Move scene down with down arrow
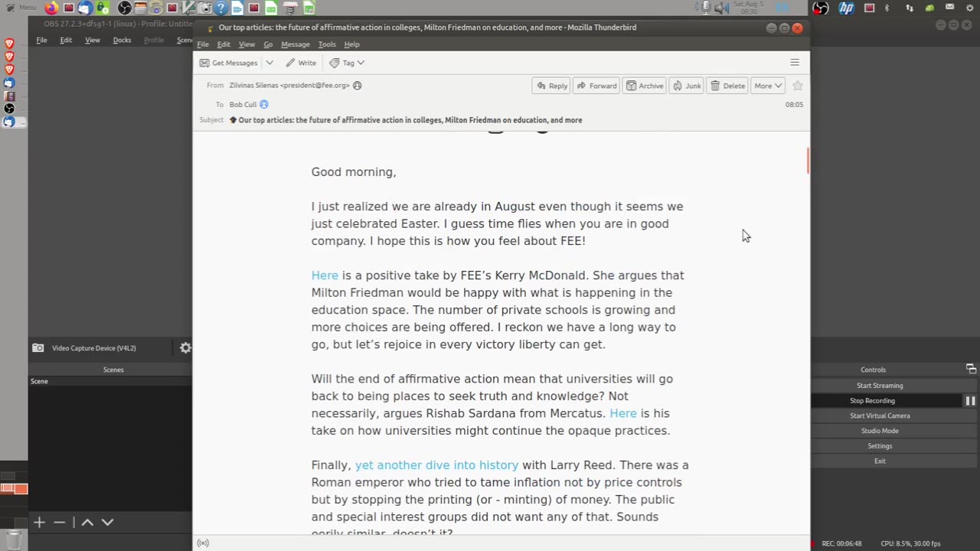The image size is (980, 551). 107,522
